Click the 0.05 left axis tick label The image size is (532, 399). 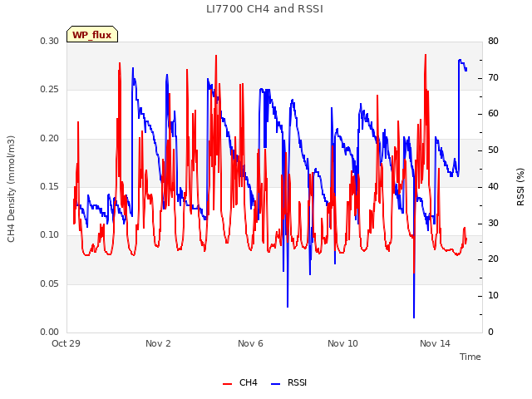pos(49,283)
